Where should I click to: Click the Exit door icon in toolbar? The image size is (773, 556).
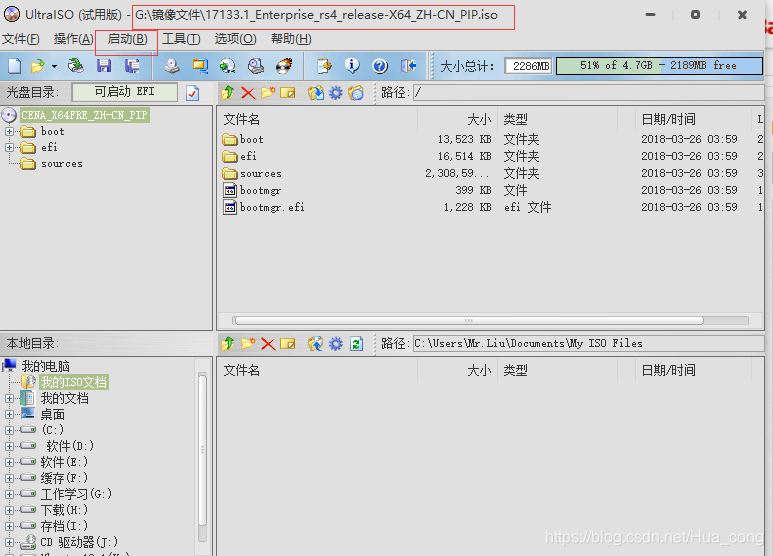pyautogui.click(x=408, y=66)
